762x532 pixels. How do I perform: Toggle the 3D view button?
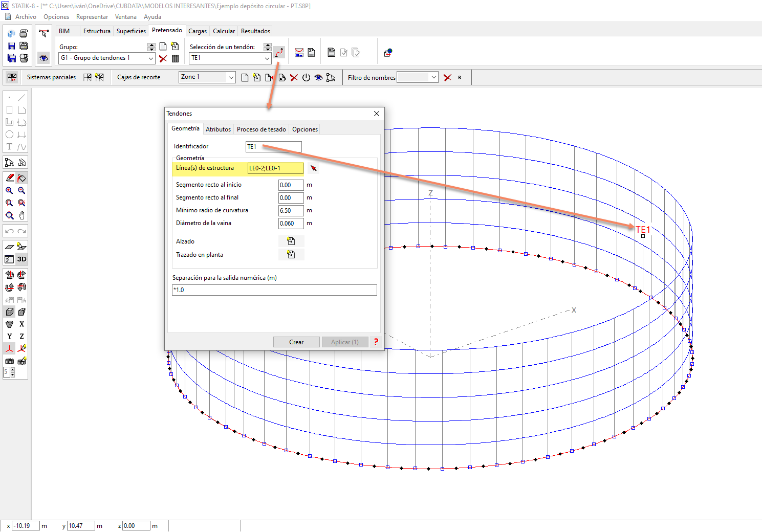(21, 259)
